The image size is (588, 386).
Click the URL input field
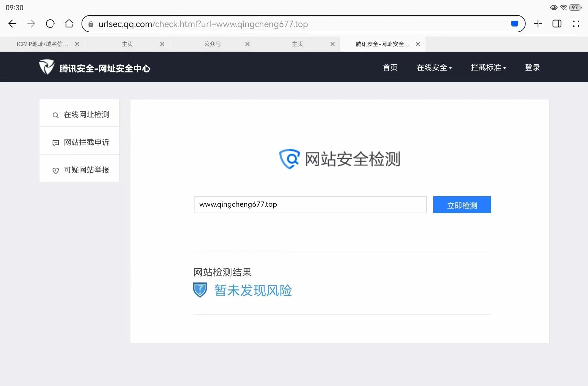(x=310, y=205)
